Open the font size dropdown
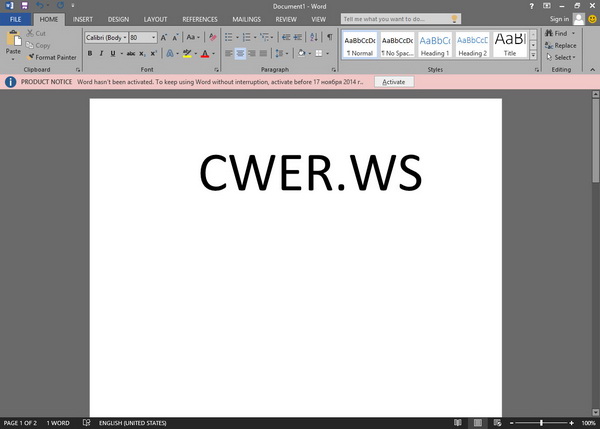 153,38
